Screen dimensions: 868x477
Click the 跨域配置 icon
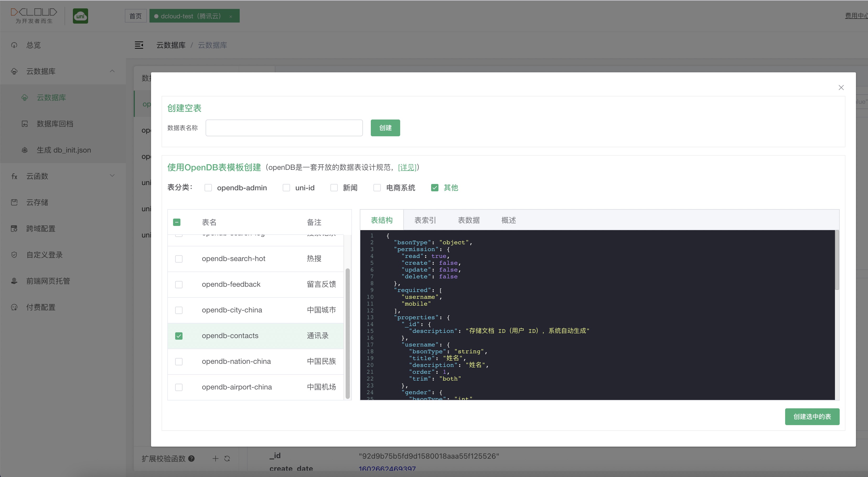14,229
